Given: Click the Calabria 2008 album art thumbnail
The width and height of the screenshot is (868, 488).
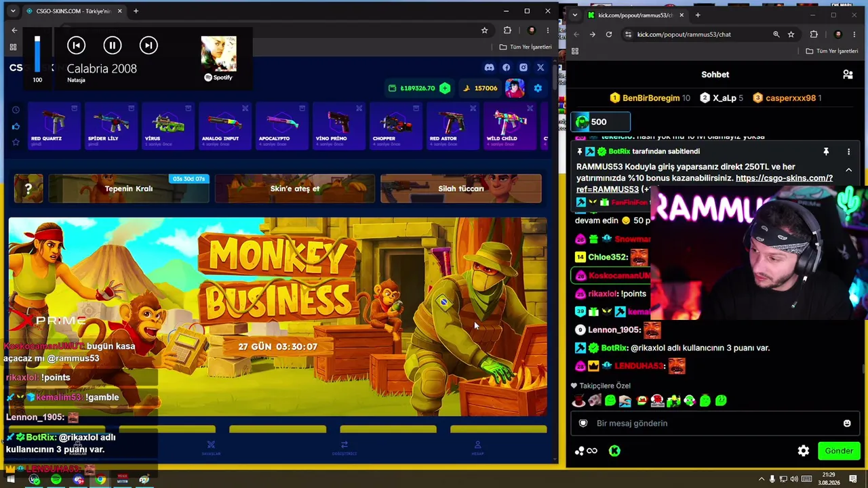Looking at the screenshot, I should point(218,54).
